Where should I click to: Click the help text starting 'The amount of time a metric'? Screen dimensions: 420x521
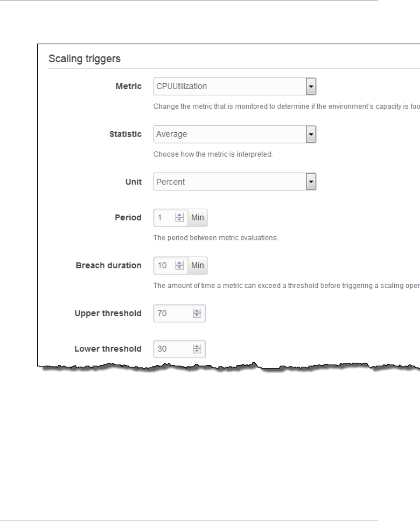(x=287, y=286)
